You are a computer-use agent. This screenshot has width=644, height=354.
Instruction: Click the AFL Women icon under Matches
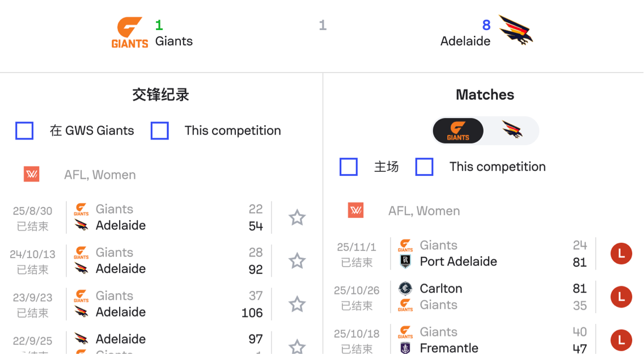tap(356, 211)
